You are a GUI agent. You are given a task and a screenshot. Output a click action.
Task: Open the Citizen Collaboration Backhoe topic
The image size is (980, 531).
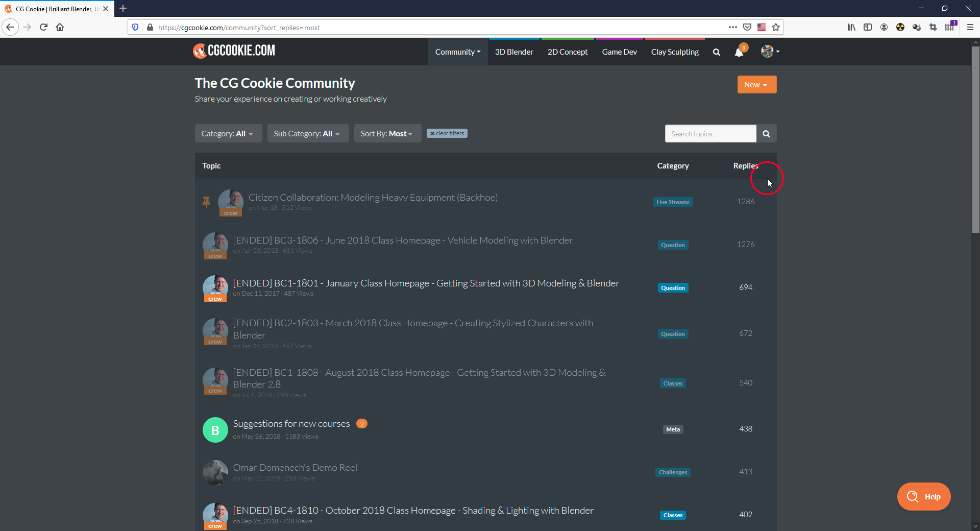(373, 198)
